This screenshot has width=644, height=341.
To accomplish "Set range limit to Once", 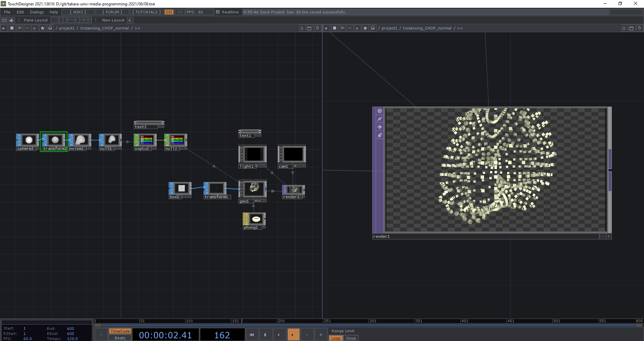I will coord(351,338).
